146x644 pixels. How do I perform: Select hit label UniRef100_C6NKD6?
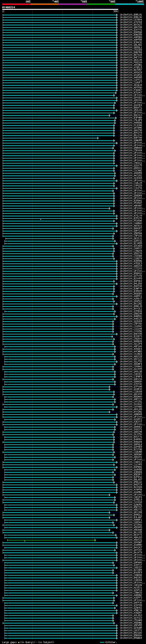[131, 575]
